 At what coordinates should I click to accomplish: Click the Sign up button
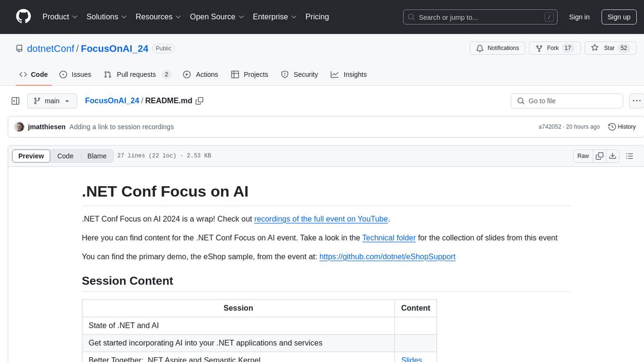[619, 17]
